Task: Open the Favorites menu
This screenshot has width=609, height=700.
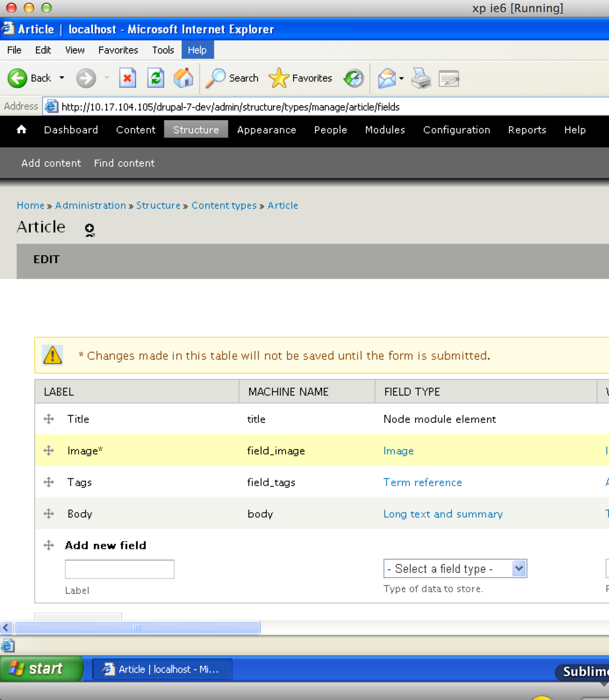Action: point(118,50)
